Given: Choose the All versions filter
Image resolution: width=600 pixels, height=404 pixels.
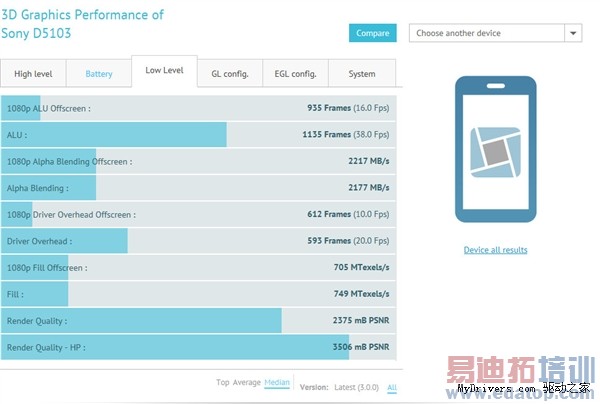Looking at the screenshot, I should [392, 387].
